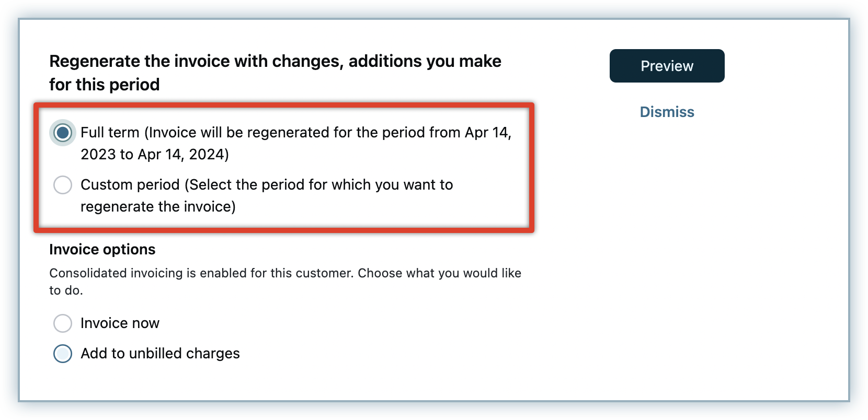This screenshot has height=420, width=868.
Task: Click the "regenerate the invoice)" description line
Action: (x=158, y=207)
